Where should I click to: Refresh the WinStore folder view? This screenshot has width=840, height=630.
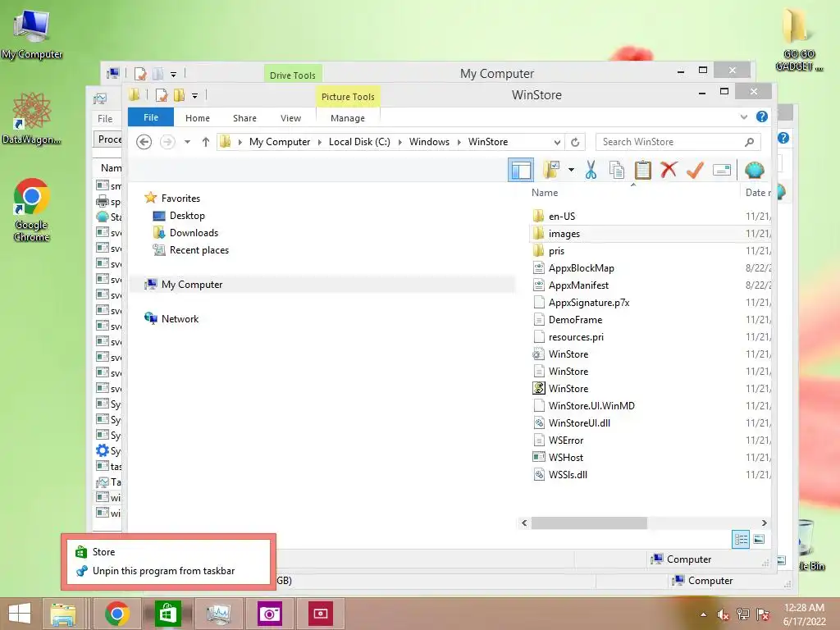coord(575,142)
